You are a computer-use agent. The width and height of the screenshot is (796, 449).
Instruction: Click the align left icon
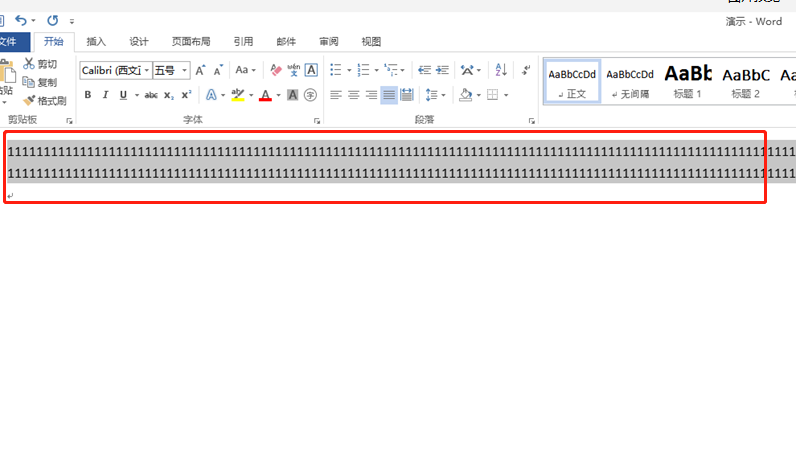click(x=336, y=95)
